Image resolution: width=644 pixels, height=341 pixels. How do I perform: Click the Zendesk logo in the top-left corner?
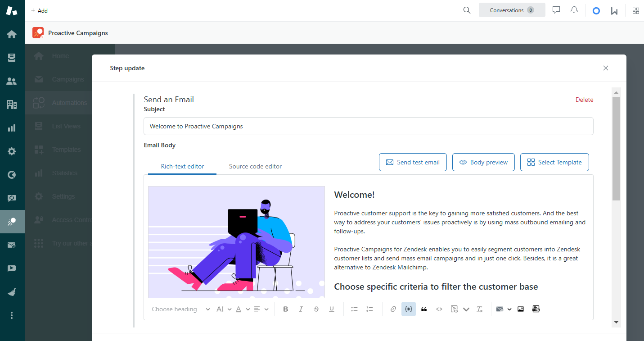coord(12,10)
